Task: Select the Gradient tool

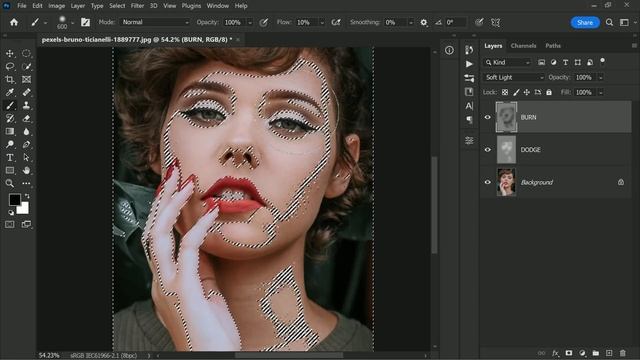Action: (10, 131)
